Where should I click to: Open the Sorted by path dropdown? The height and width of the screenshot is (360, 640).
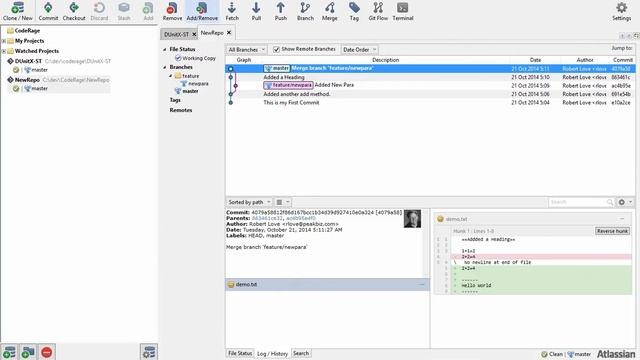[249, 202]
